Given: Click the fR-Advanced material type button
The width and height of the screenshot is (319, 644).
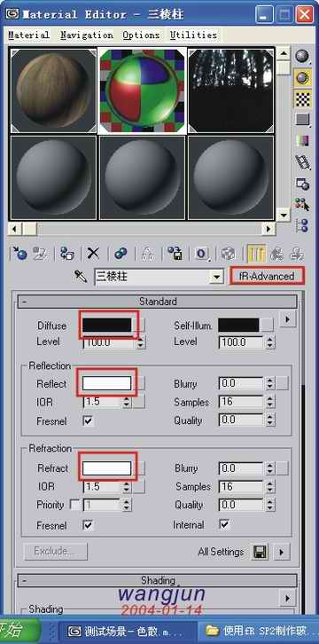Looking at the screenshot, I should click(267, 276).
